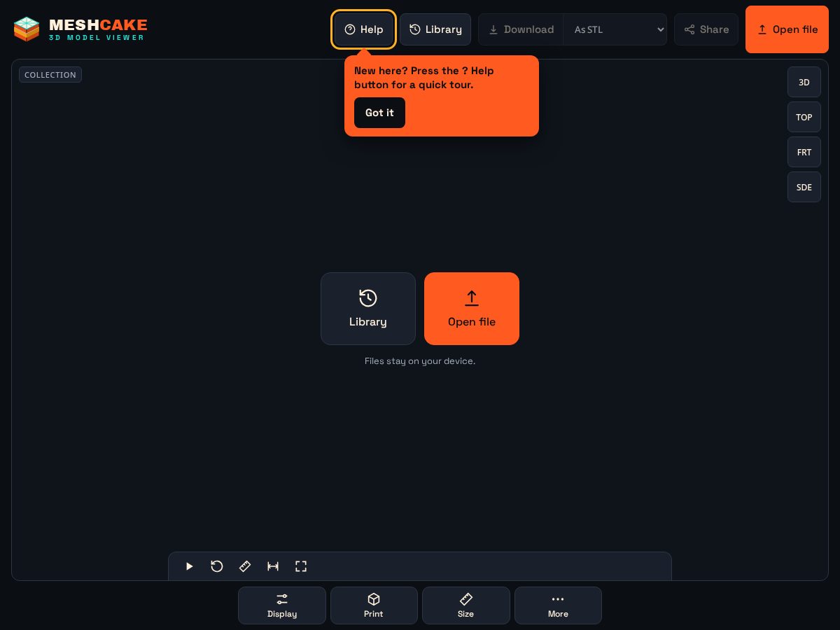Viewport: 840px width, 630px height.
Task: Open the 'As STL' format dropdown
Action: click(615, 29)
